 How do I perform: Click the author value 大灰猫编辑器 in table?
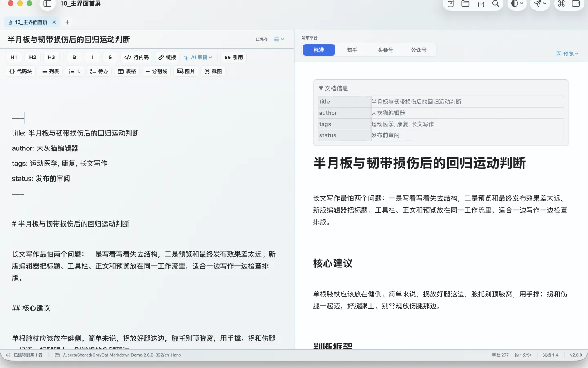click(x=388, y=113)
